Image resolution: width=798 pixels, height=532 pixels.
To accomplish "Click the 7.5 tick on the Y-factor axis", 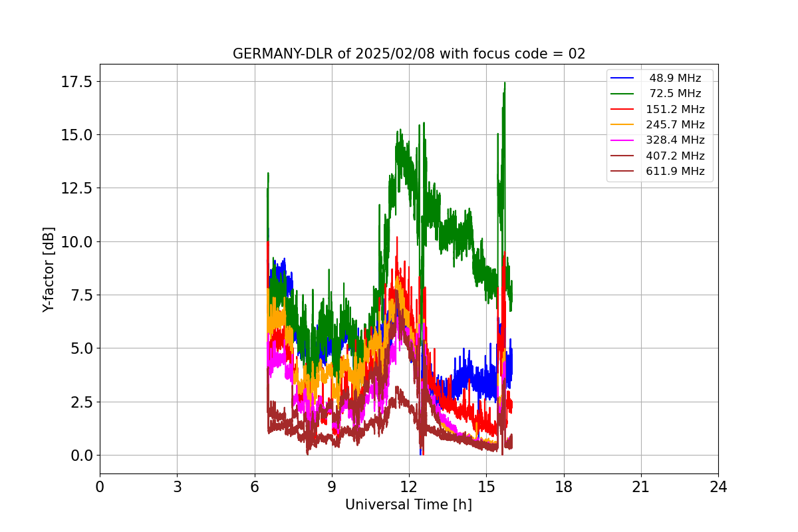I will click(81, 295).
